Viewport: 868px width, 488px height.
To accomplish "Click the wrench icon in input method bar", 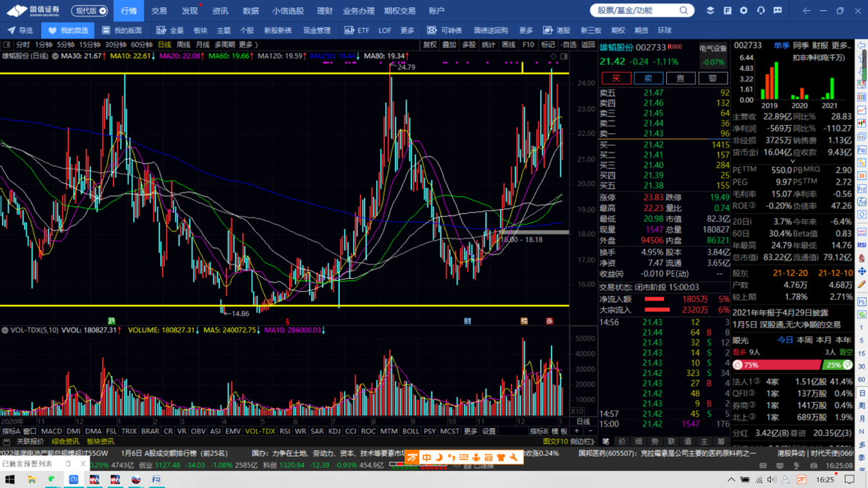I will coord(514,458).
